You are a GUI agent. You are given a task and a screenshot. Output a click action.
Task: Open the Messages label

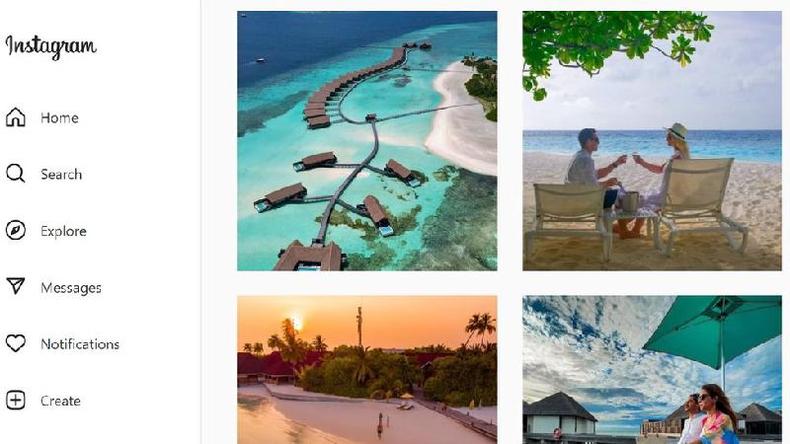point(71,288)
